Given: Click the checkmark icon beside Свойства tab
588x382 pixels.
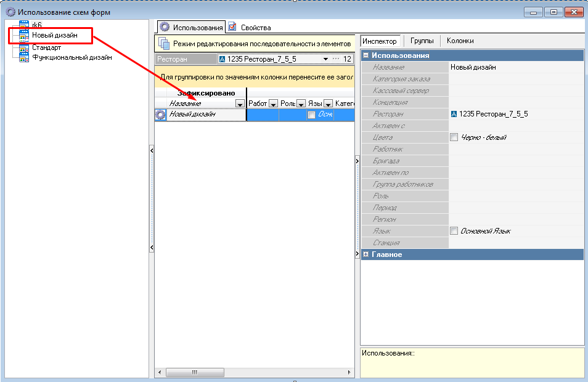Looking at the screenshot, I should pyautogui.click(x=232, y=27).
